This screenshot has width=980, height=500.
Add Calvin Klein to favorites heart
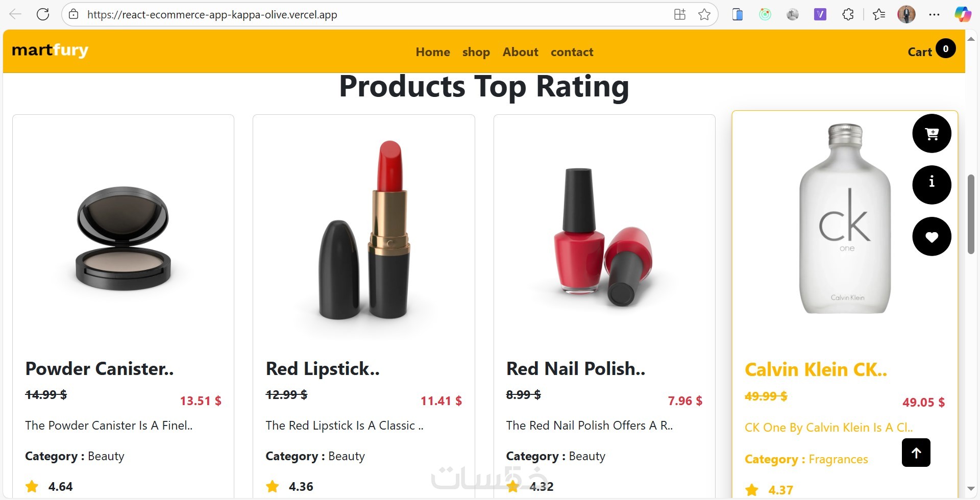click(x=932, y=237)
